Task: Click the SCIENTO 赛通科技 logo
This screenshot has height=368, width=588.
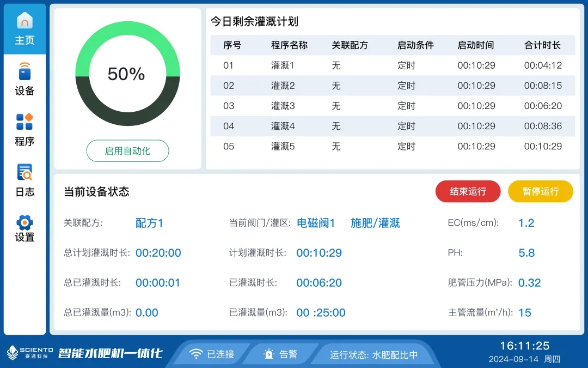Action: click(30, 353)
